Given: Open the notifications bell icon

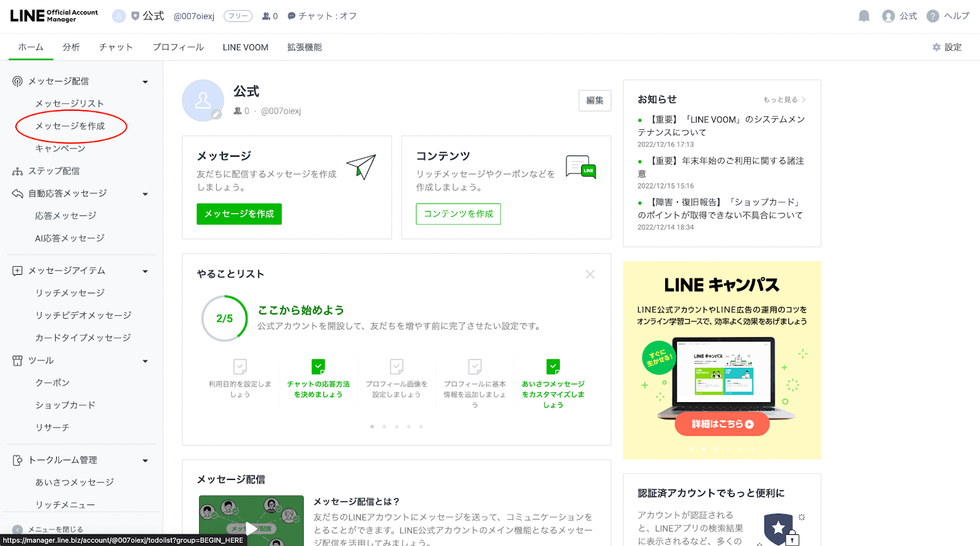Looking at the screenshot, I should point(864,16).
